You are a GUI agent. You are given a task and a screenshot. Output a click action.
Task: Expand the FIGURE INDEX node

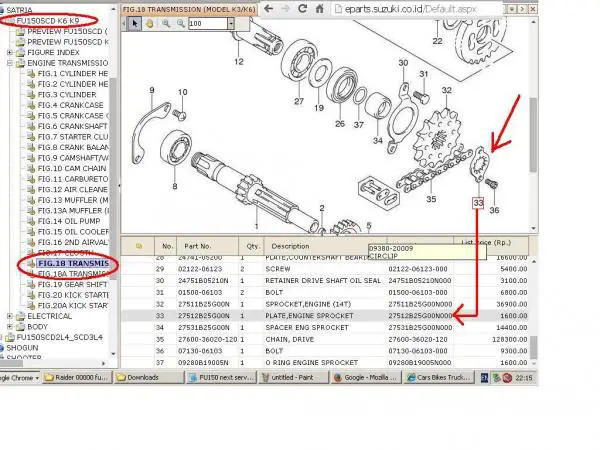(x=10, y=52)
